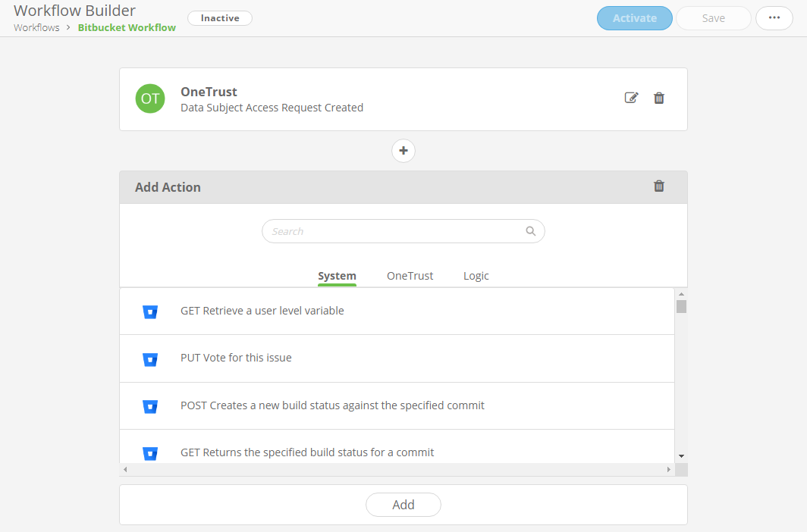Click the Save button
The height and width of the screenshot is (532, 807).
pos(713,17)
